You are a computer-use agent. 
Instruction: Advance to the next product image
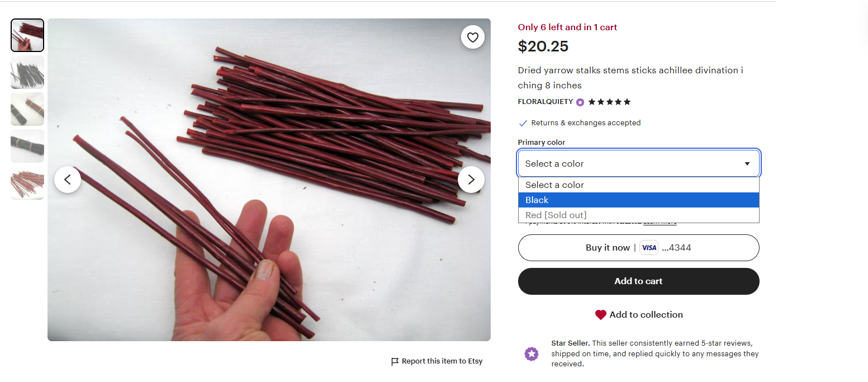(471, 180)
